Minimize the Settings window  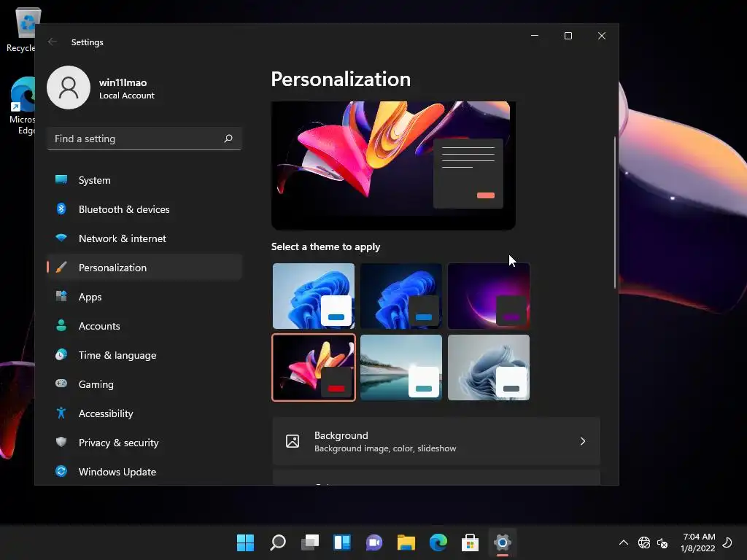pos(535,36)
